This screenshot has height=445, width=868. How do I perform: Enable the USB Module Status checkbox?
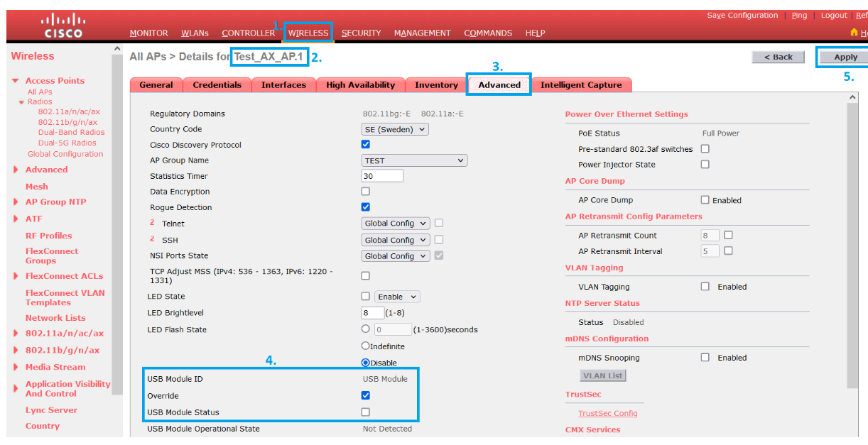(366, 412)
